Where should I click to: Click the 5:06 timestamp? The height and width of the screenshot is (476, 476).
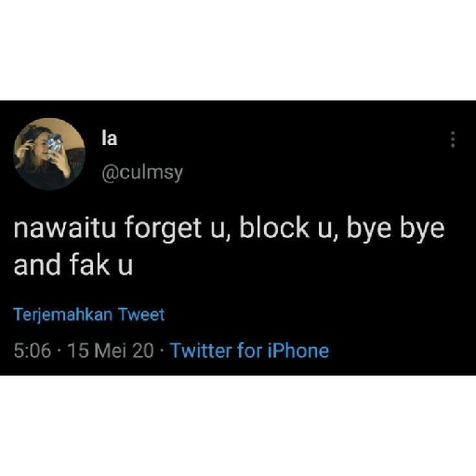(33, 350)
